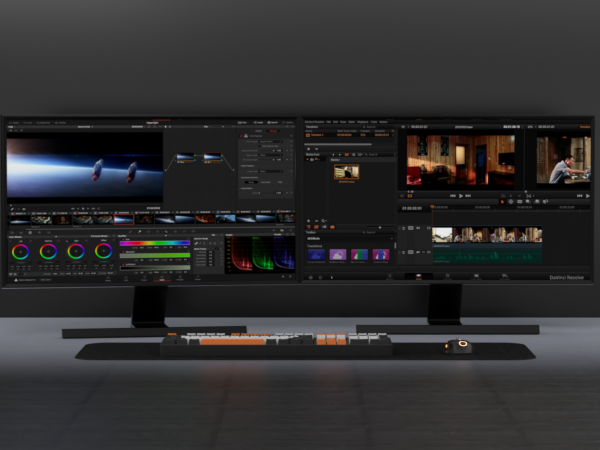Select the blue first transition thumbnail
The height and width of the screenshot is (450, 600).
click(316, 254)
